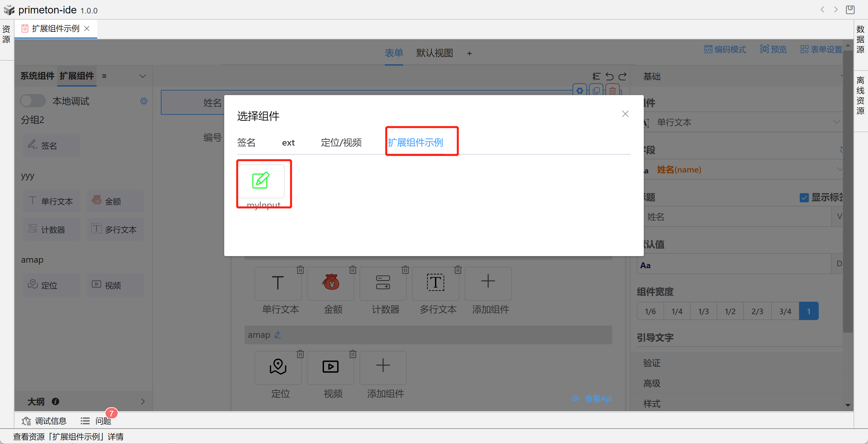
Task: Click the 大纲 info icon
Action: [55, 401]
